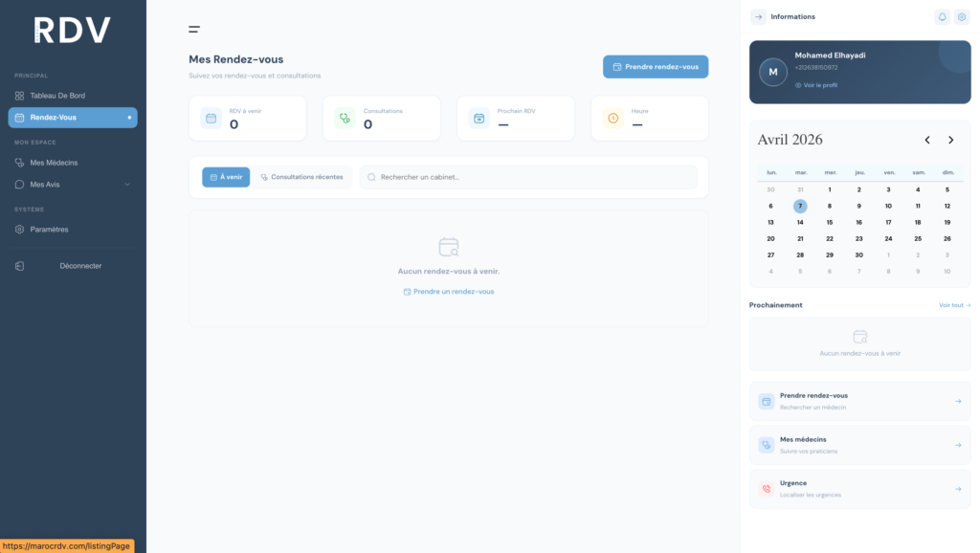Click the user avatar M
Screen dimensions: 980x553
(772, 72)
